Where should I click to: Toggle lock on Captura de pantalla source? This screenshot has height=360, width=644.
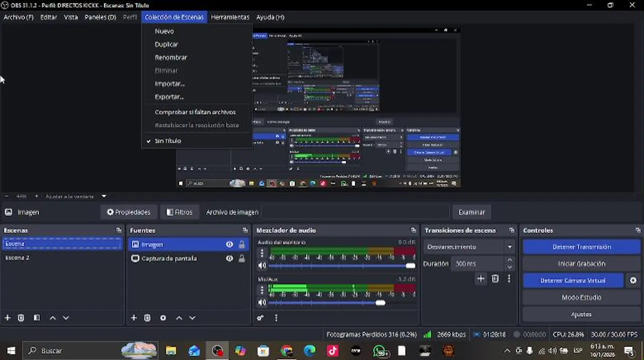242,258
